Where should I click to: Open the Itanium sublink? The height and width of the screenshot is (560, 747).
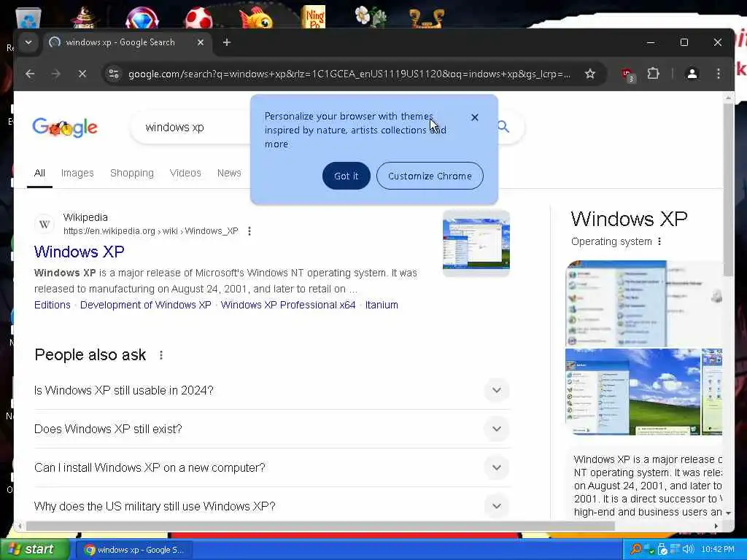click(x=382, y=305)
